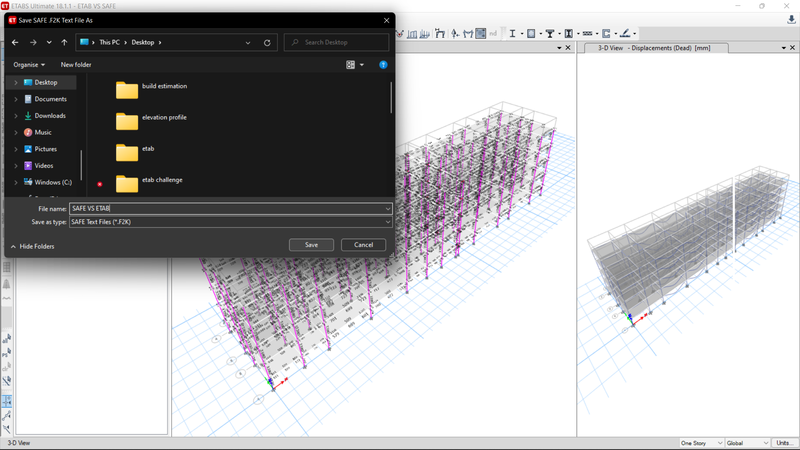Click the frame forces diagram icon
Screen dimensions: 800x450
[468, 34]
